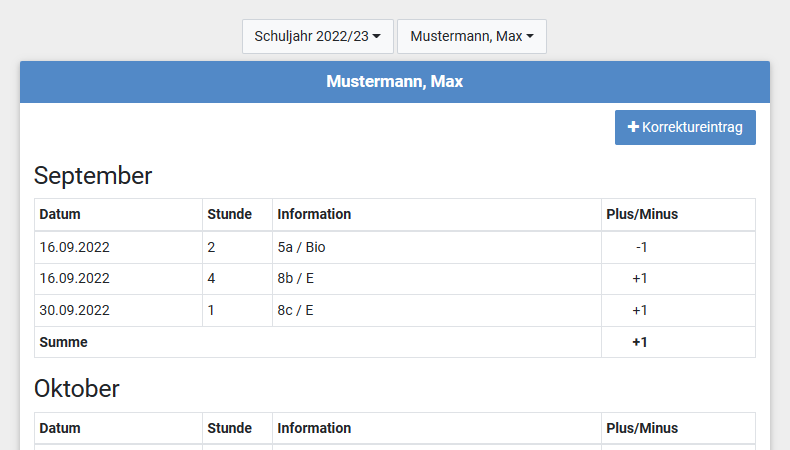Expand the Mustermann, Max student dropdown
This screenshot has width=790, height=450.
coord(471,36)
